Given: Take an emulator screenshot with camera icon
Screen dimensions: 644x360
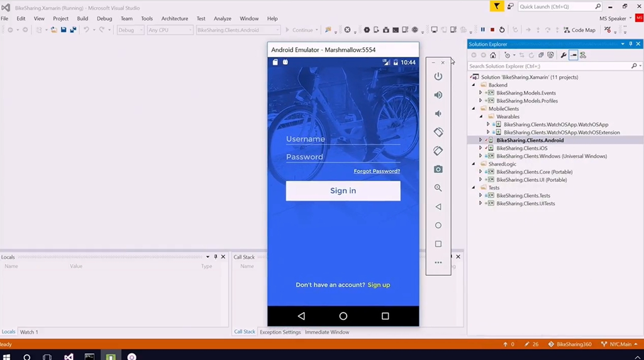Looking at the screenshot, I should tap(438, 170).
